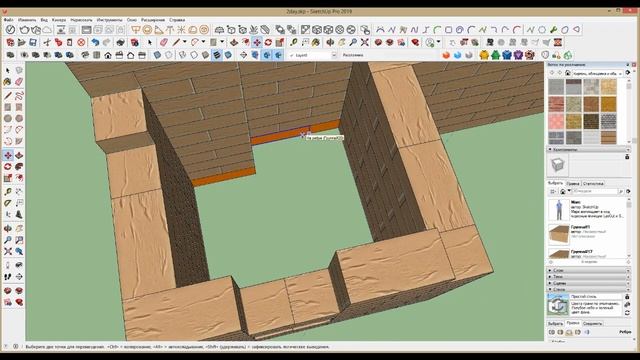This screenshot has width=640, height=360.
Task: Select the Paint Bucket tool in left toolbar
Action: [x=8, y=82]
